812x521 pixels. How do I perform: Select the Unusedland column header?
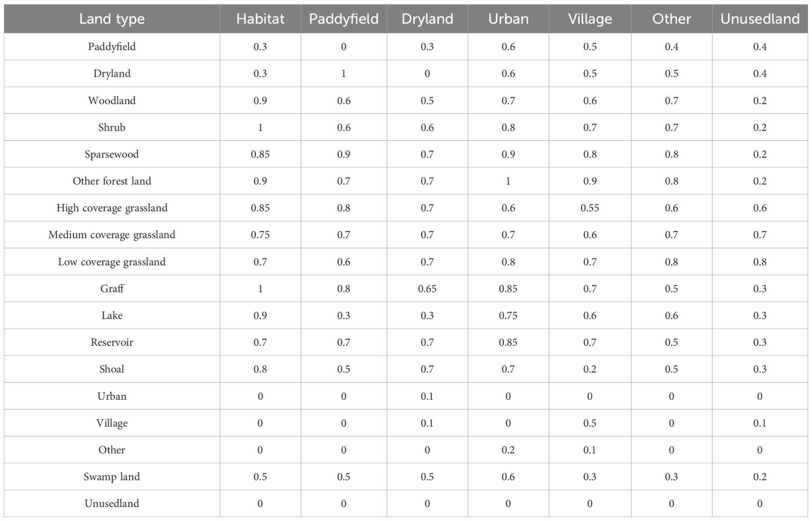[760, 19]
